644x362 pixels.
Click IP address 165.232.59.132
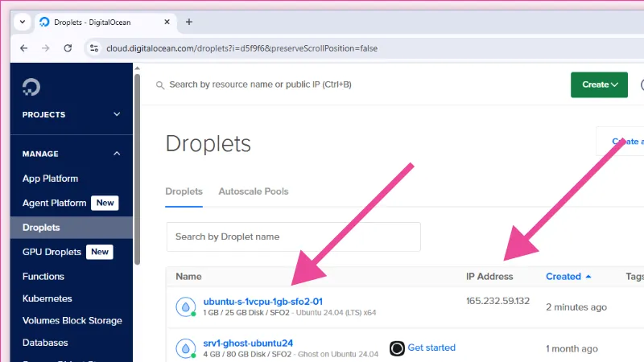pyautogui.click(x=497, y=301)
